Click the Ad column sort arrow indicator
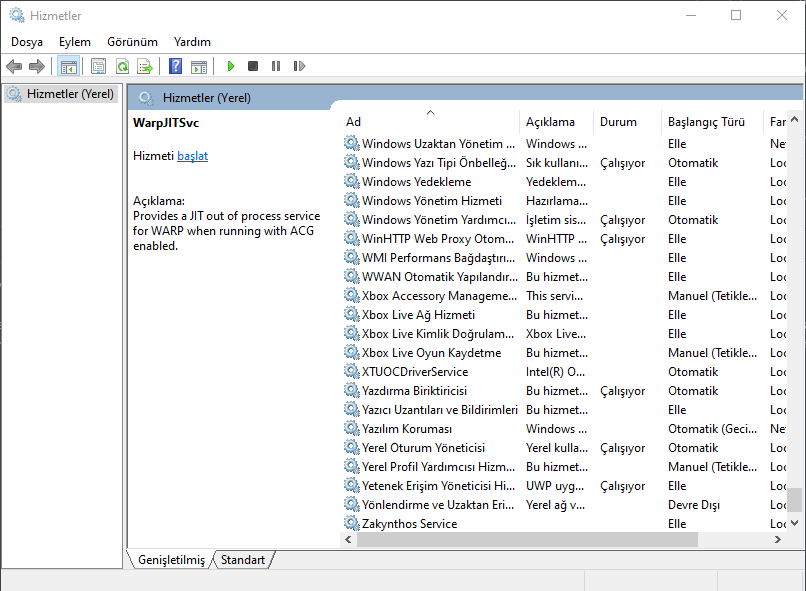This screenshot has width=806, height=591. tap(431, 113)
